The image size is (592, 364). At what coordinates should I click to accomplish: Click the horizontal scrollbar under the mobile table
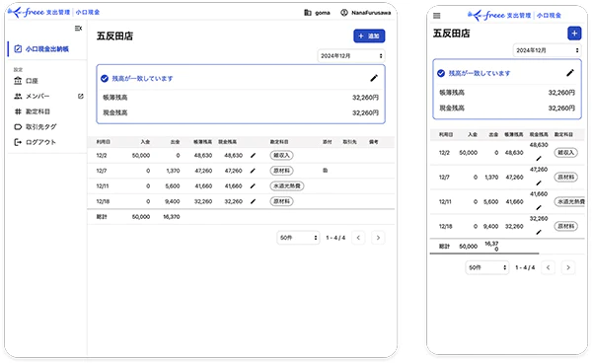pos(484,254)
